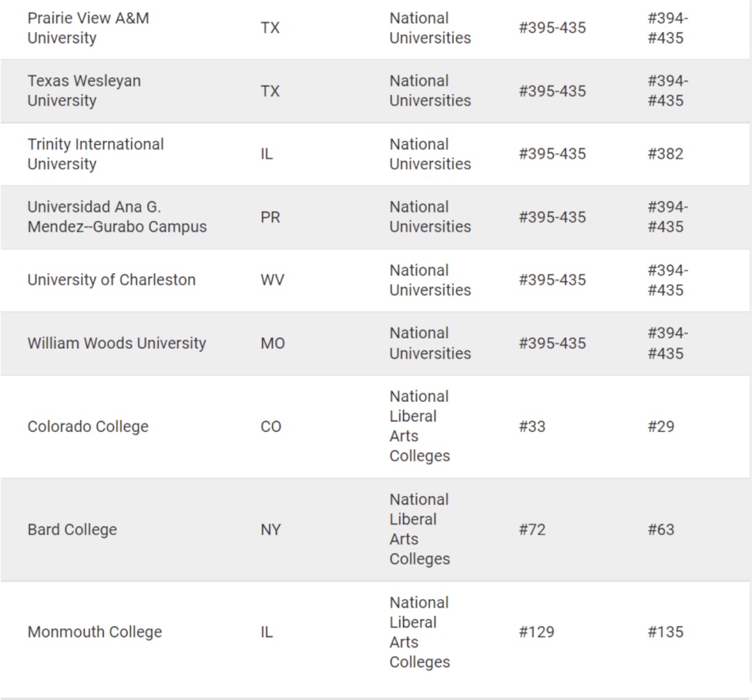Select Monmouth College name
Image resolution: width=752 pixels, height=700 pixels.
click(x=95, y=632)
